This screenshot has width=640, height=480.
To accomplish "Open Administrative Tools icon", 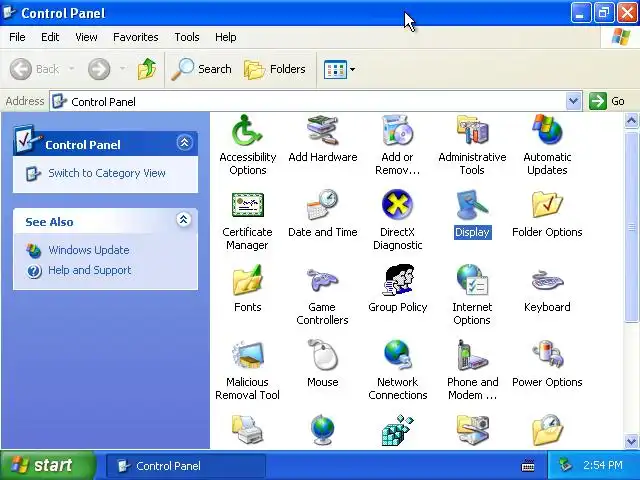I will pos(472,131).
